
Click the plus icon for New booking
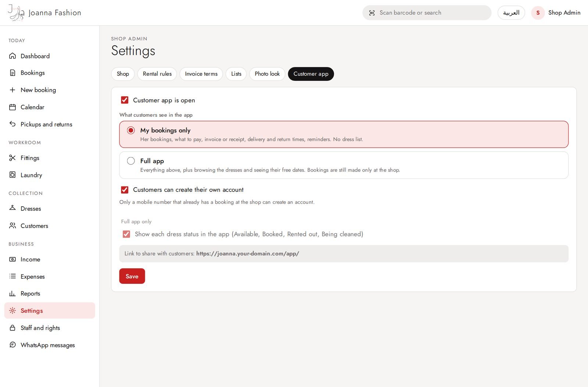pyautogui.click(x=12, y=90)
